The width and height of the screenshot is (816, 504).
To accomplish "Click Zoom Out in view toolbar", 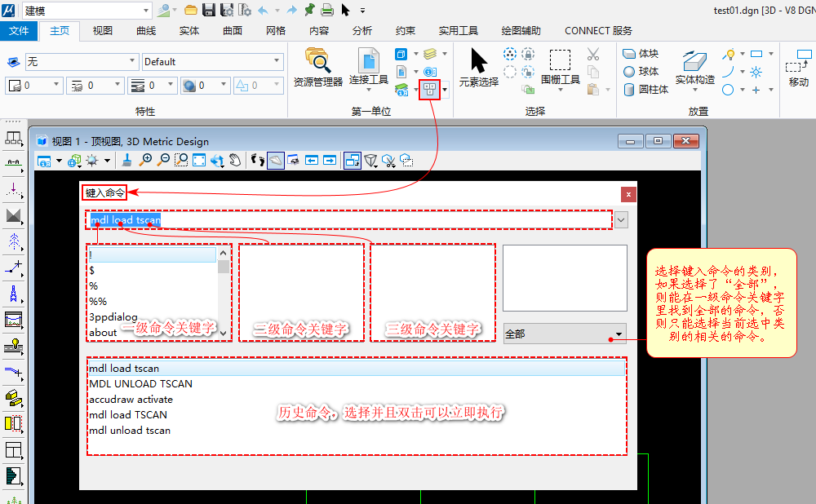I will pyautogui.click(x=163, y=160).
